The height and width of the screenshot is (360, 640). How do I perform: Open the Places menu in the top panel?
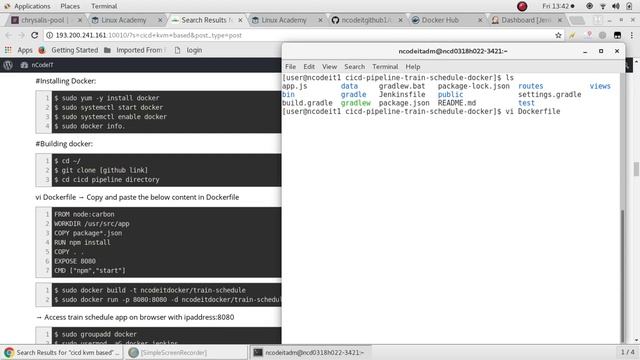[x=70, y=6]
